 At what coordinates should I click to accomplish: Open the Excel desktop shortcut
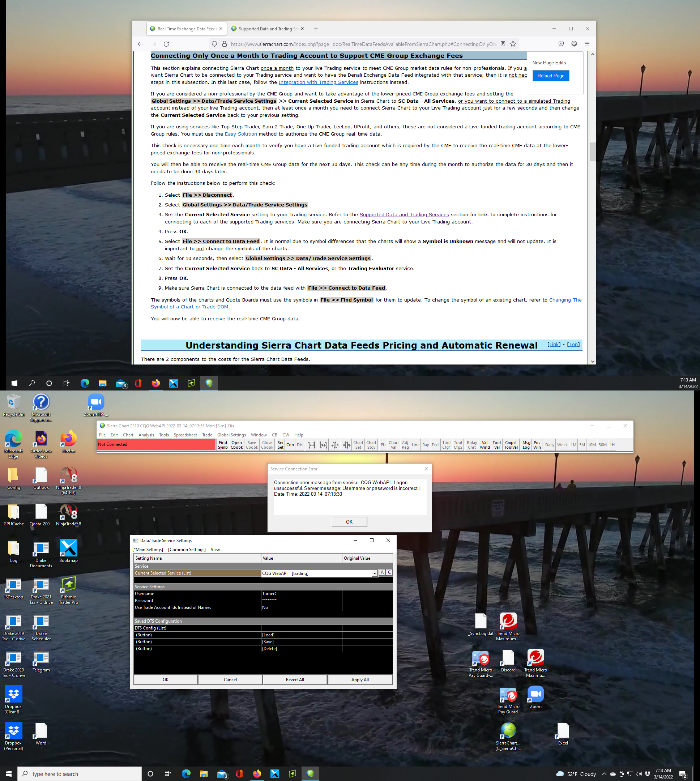(x=563, y=734)
